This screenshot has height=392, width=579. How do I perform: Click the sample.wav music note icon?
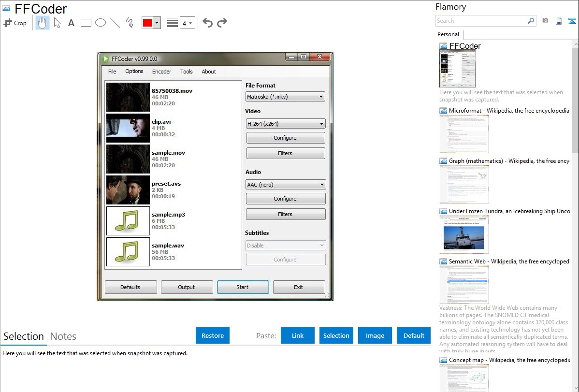click(128, 252)
